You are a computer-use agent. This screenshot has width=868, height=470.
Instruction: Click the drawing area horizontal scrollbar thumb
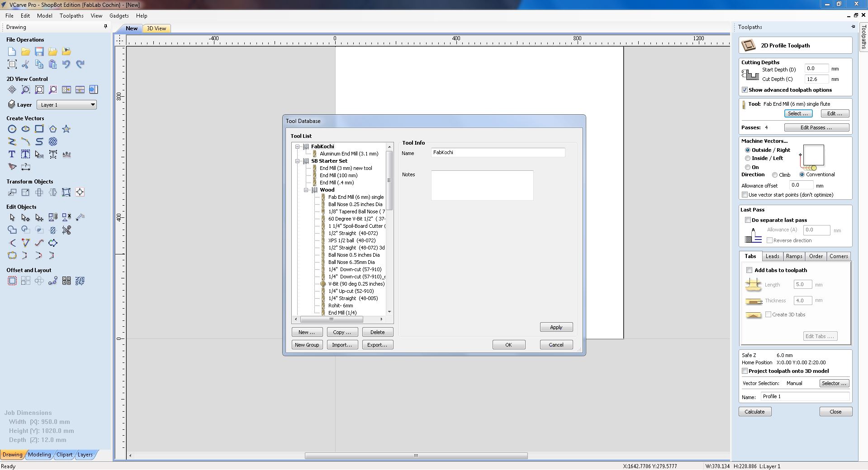(416, 456)
